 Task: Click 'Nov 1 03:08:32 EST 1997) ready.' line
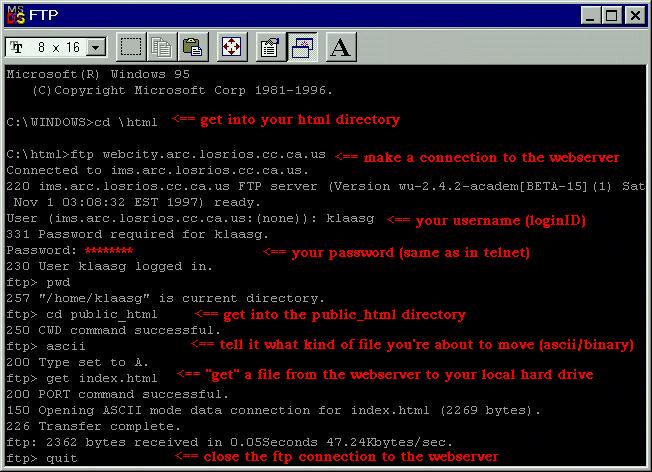click(137, 203)
